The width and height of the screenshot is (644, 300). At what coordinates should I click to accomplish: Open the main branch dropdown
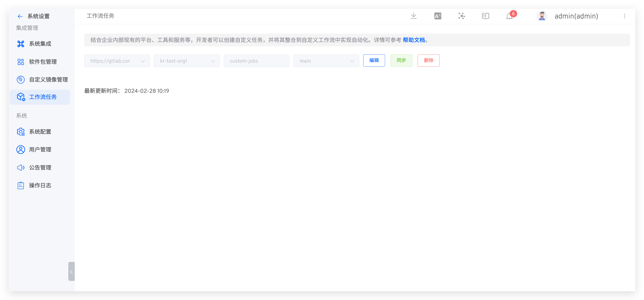click(x=326, y=61)
